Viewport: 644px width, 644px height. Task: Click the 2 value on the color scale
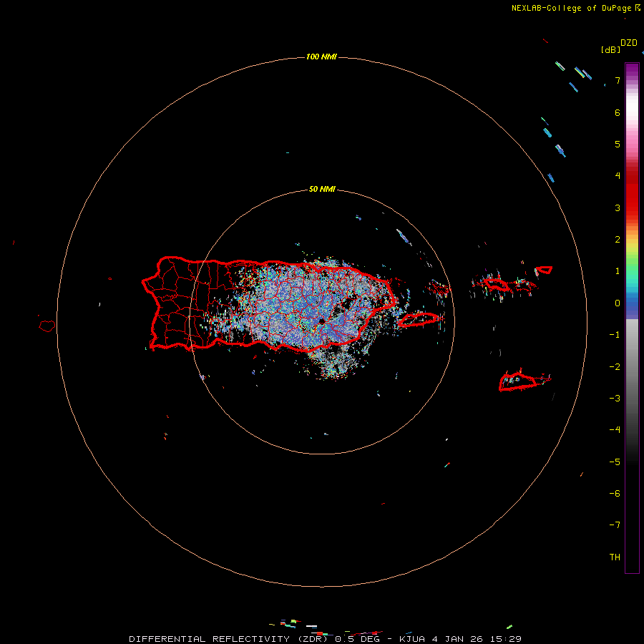click(x=618, y=240)
